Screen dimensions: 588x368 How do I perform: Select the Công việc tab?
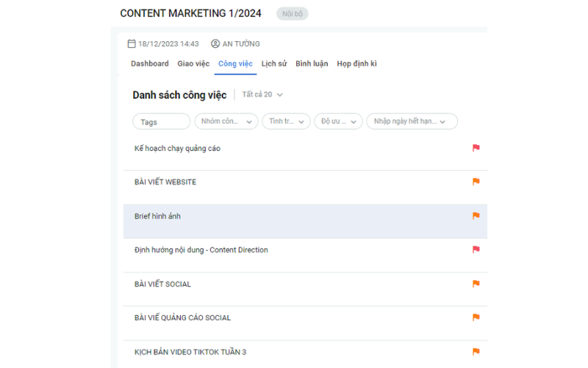[x=235, y=63]
